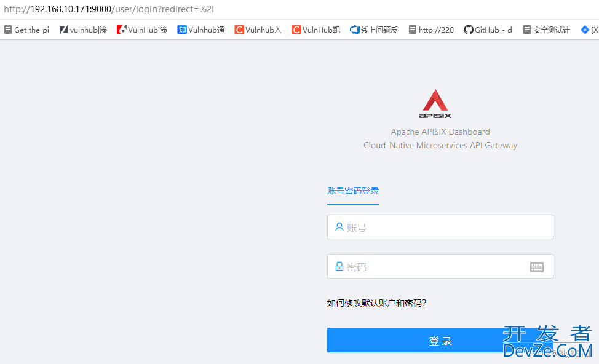599x364 pixels.
Task: Open the 'Vulnhub入' bookmark
Action: (258, 30)
